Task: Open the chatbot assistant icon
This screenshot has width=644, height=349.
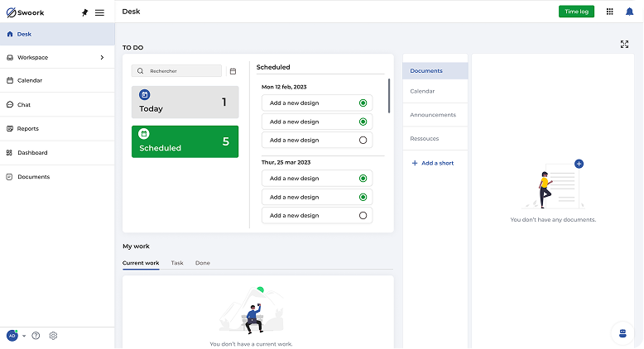Action: pyautogui.click(x=622, y=333)
